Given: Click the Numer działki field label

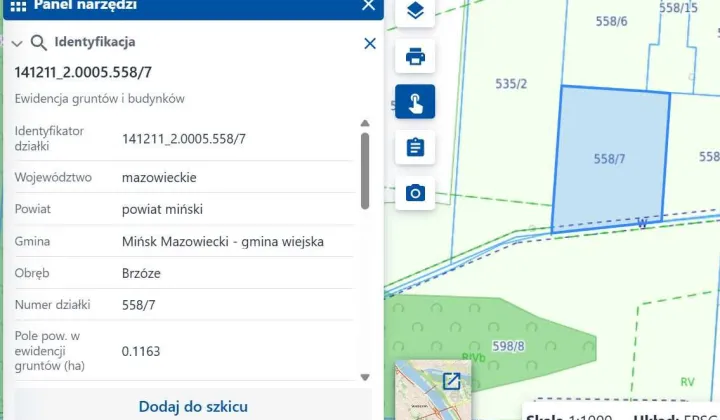Looking at the screenshot, I should click(52, 305).
